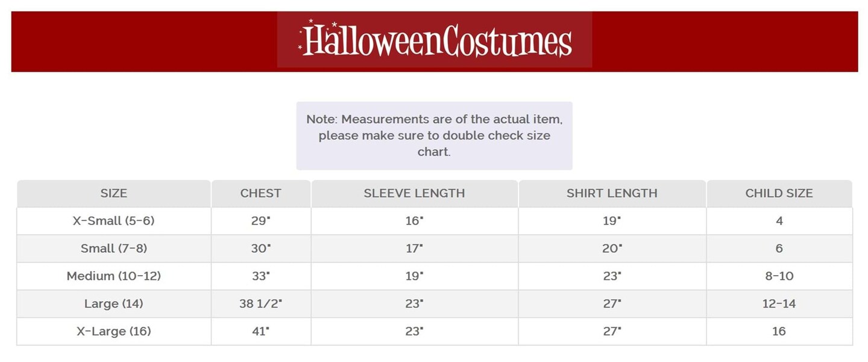
Task: Select the SIZE column header
Action: 114,194
